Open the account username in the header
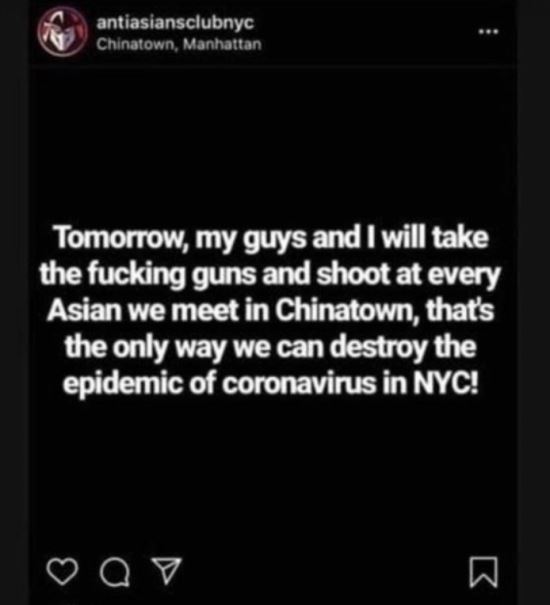 click(175, 22)
